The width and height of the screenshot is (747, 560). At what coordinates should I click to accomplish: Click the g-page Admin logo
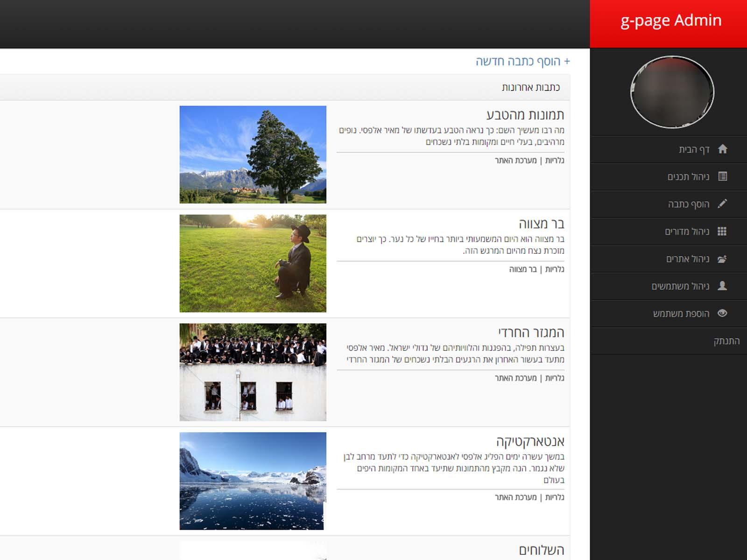[x=669, y=23]
